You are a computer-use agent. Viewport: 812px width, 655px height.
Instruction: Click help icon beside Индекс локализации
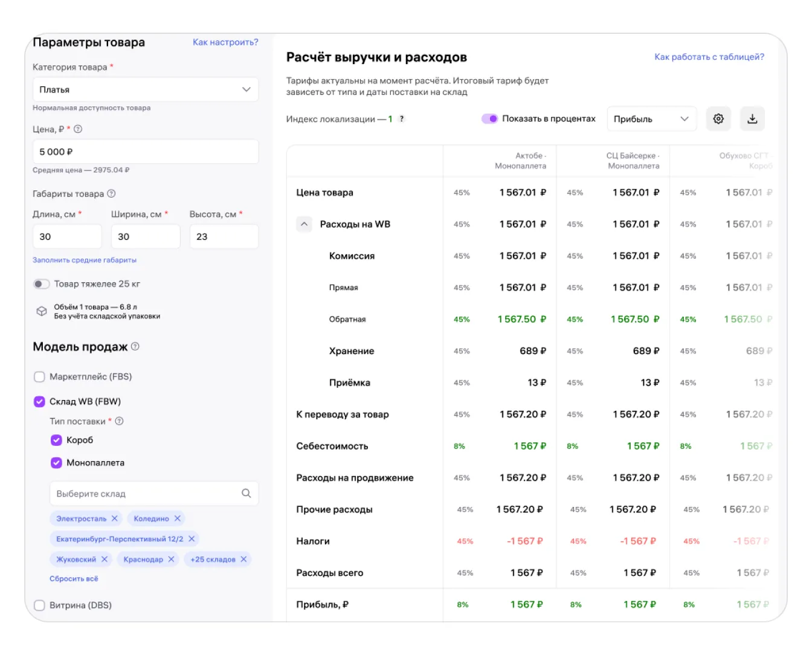[401, 119]
